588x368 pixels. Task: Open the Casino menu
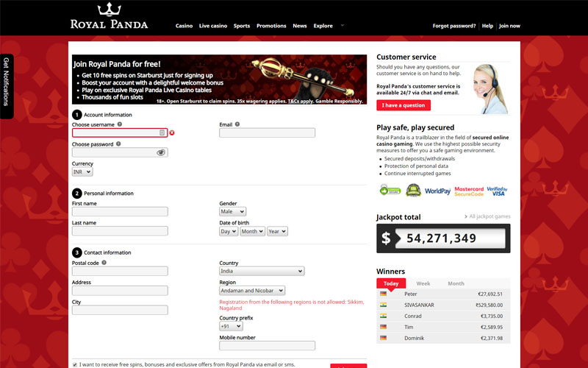[184, 26]
